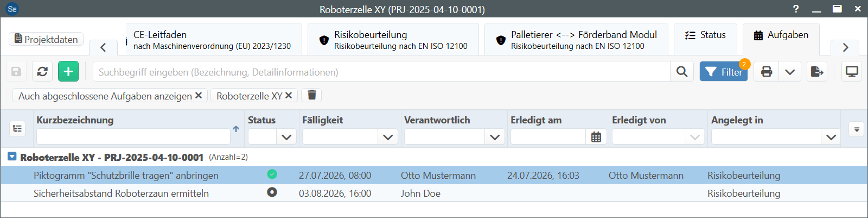Toggle the tree grouping icon left of Kurzbezeichnung
The width and height of the screenshot is (868, 218).
pyautogui.click(x=17, y=128)
